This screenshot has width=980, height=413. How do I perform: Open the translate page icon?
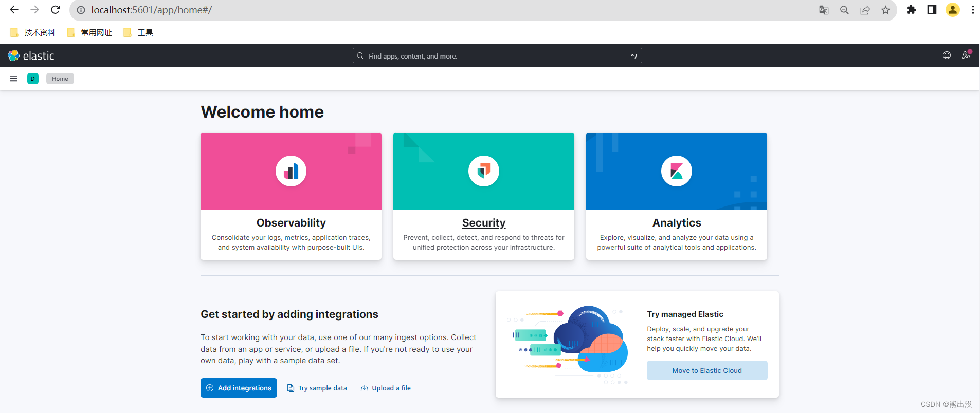tap(824, 10)
